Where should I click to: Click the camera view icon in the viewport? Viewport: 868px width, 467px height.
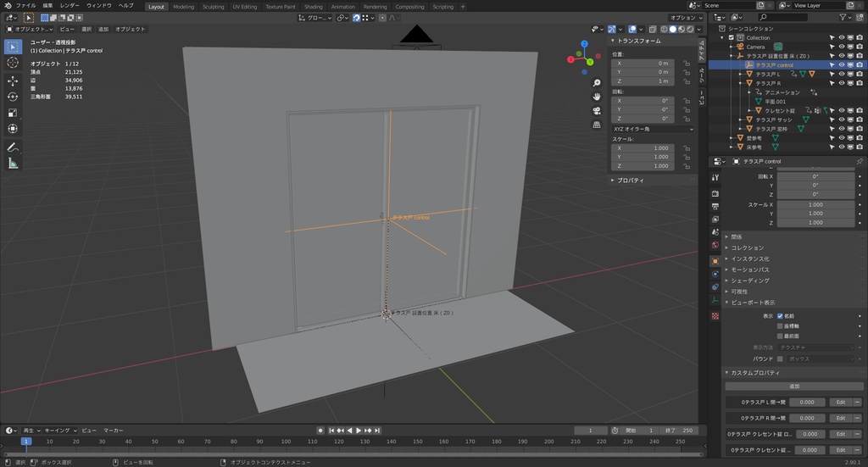(x=598, y=110)
